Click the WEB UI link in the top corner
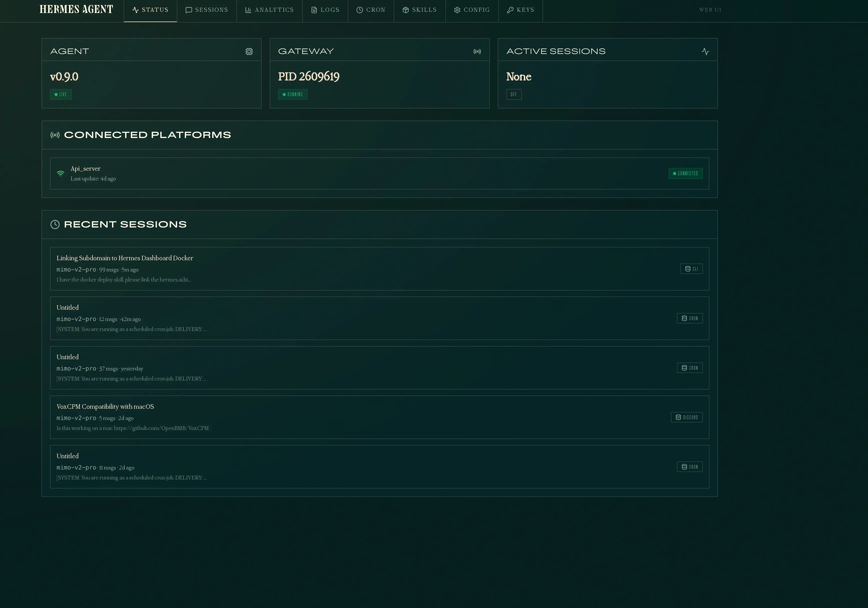868x608 pixels. (710, 10)
